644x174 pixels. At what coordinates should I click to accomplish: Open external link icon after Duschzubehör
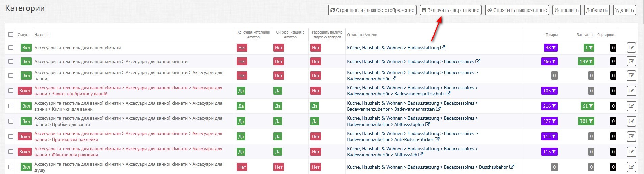coord(512,167)
